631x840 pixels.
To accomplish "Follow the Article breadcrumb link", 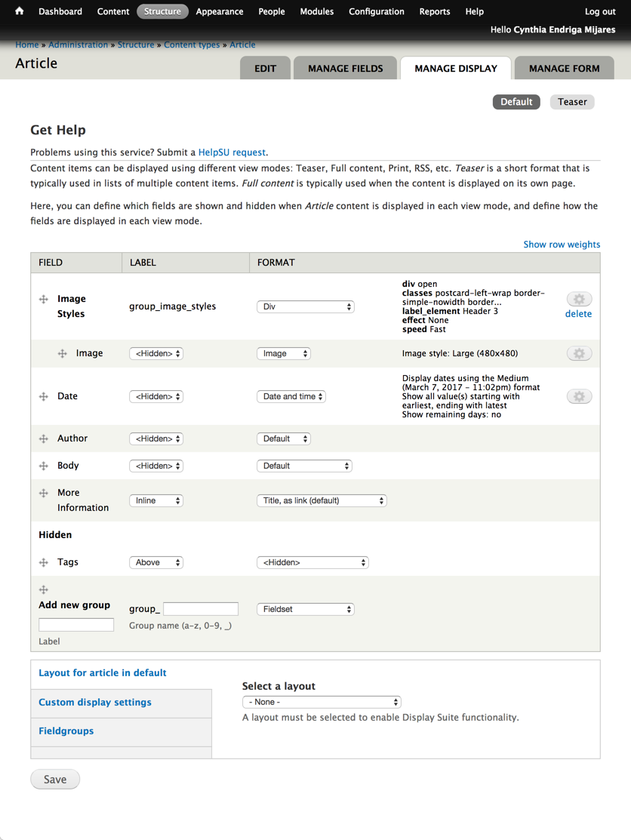I will tap(242, 45).
